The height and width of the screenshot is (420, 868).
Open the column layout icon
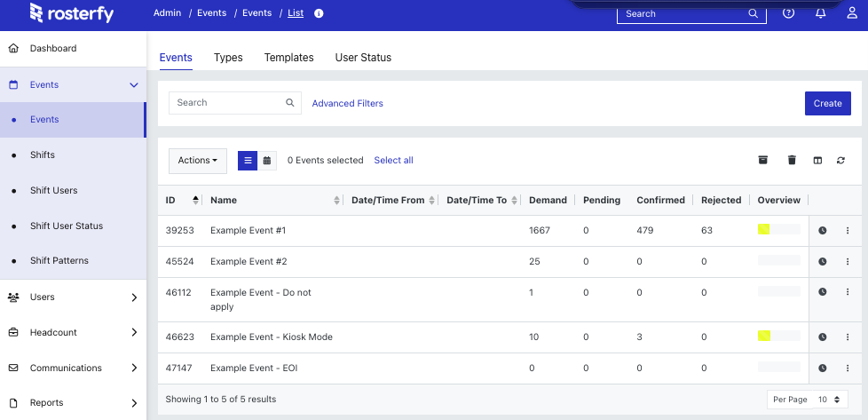click(x=817, y=160)
